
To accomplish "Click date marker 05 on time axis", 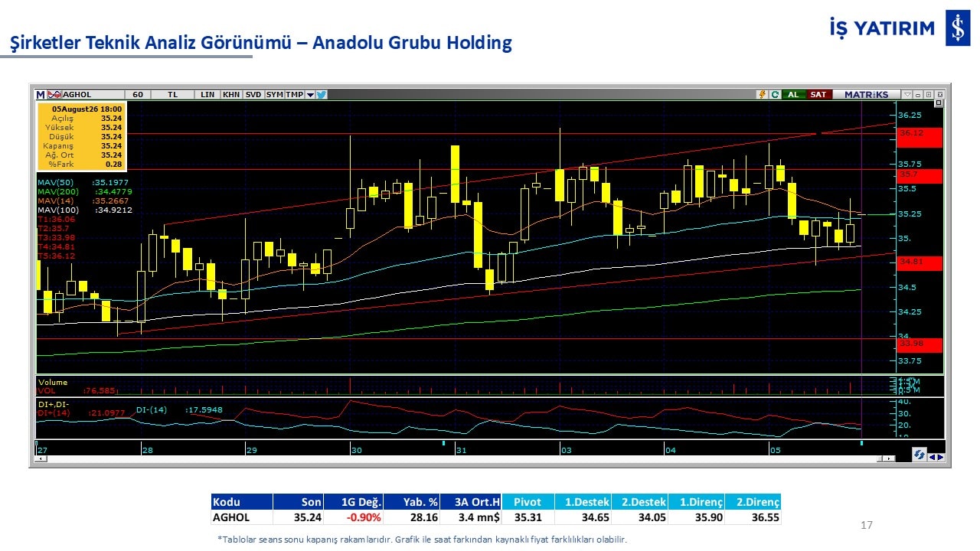I will tap(775, 450).
